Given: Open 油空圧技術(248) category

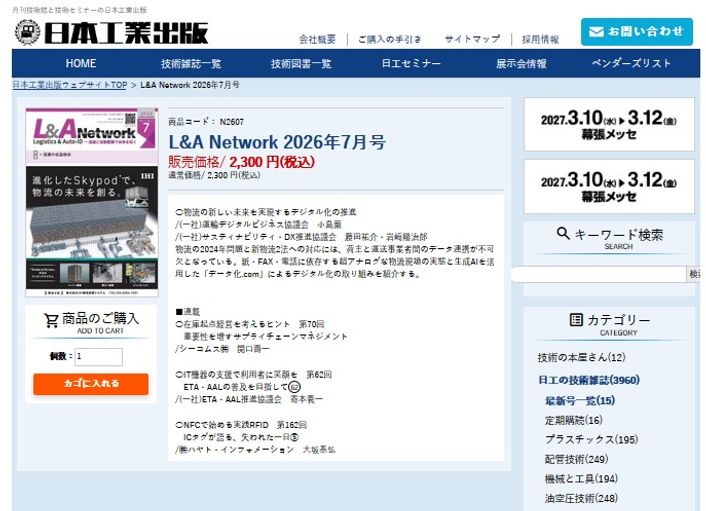Looking at the screenshot, I should pos(581,498).
